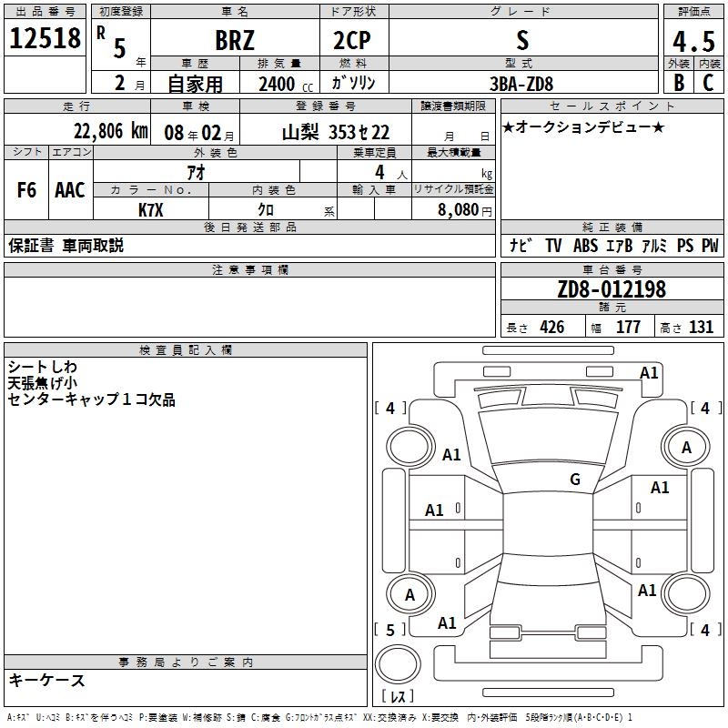The height and width of the screenshot is (728, 728).
Task: Click inspector note 天張焦げ小
Action: (42, 383)
